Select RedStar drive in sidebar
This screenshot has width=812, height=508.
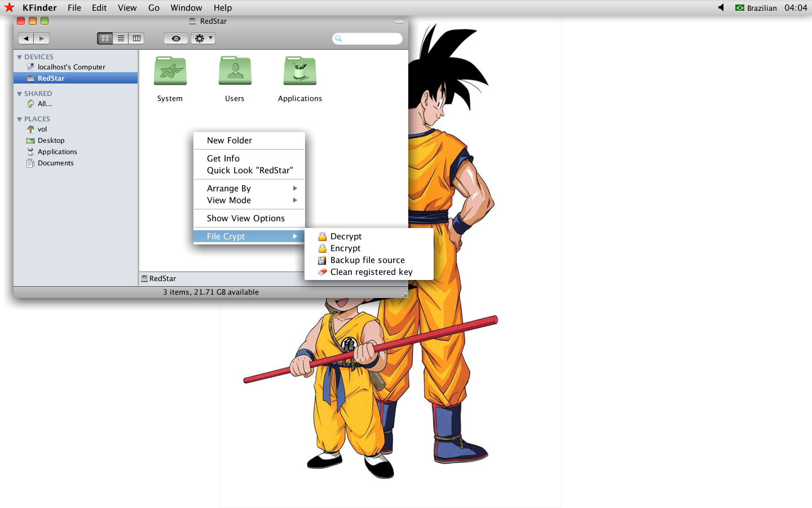tap(76, 78)
